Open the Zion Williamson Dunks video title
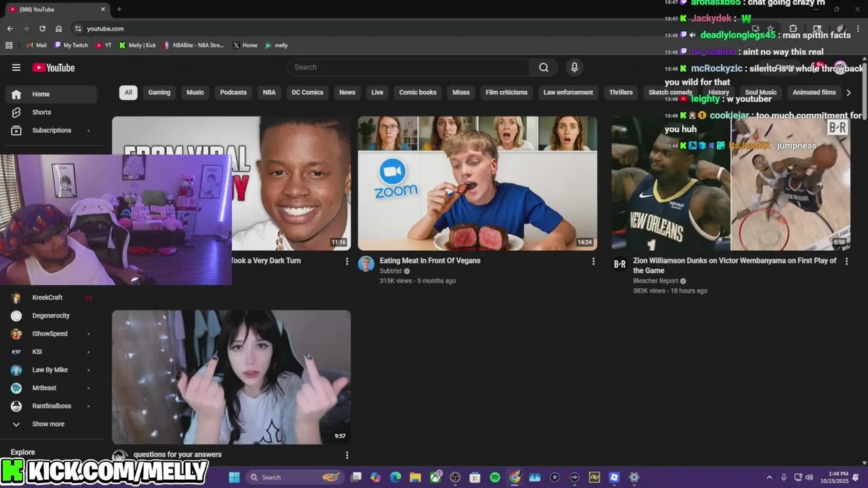Image resolution: width=868 pixels, height=488 pixels. click(734, 266)
